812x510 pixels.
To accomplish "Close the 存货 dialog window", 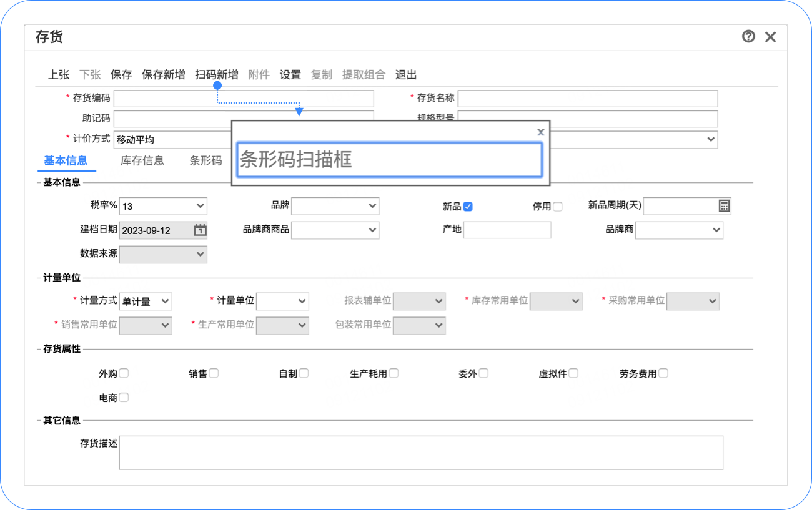I will (771, 37).
